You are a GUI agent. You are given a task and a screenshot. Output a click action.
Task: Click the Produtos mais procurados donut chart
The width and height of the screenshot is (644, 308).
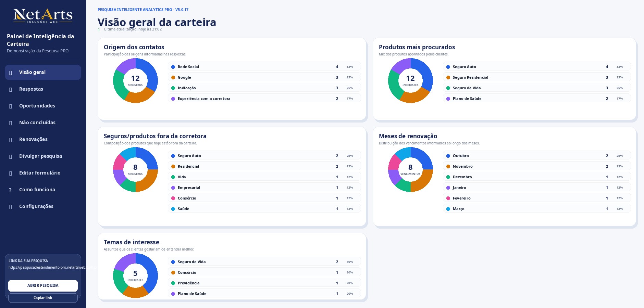(410, 80)
